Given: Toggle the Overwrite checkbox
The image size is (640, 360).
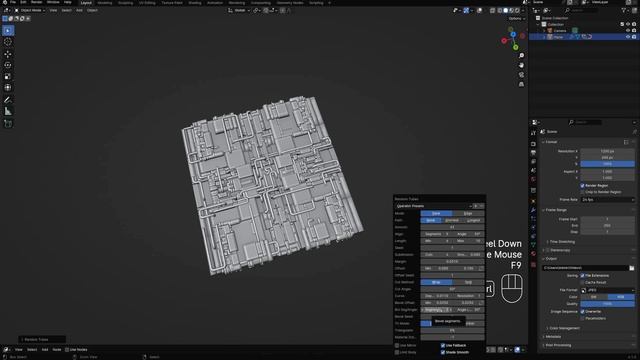Looking at the screenshot, I should point(582,311).
